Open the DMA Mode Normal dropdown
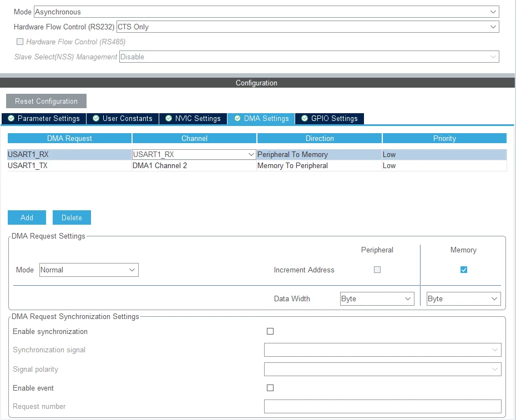 89,270
